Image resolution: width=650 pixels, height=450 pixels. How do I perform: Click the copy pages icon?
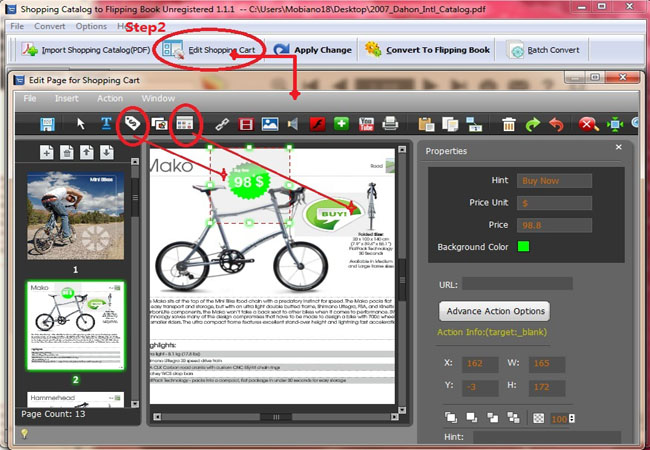click(450, 124)
